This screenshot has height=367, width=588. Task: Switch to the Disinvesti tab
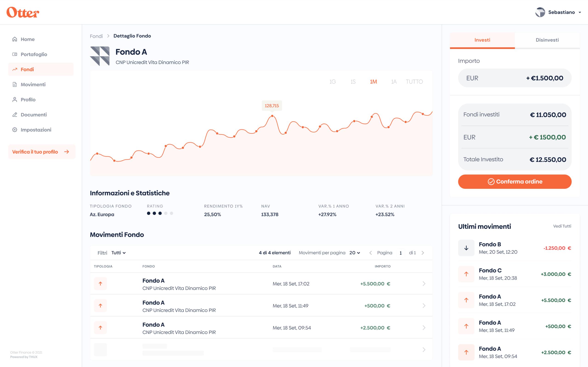[x=547, y=40]
